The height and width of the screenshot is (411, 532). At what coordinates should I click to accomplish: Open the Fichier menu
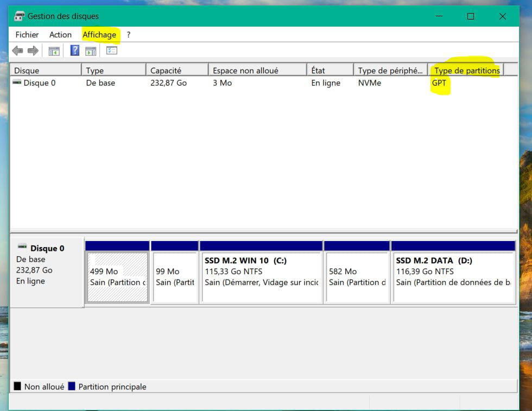27,35
